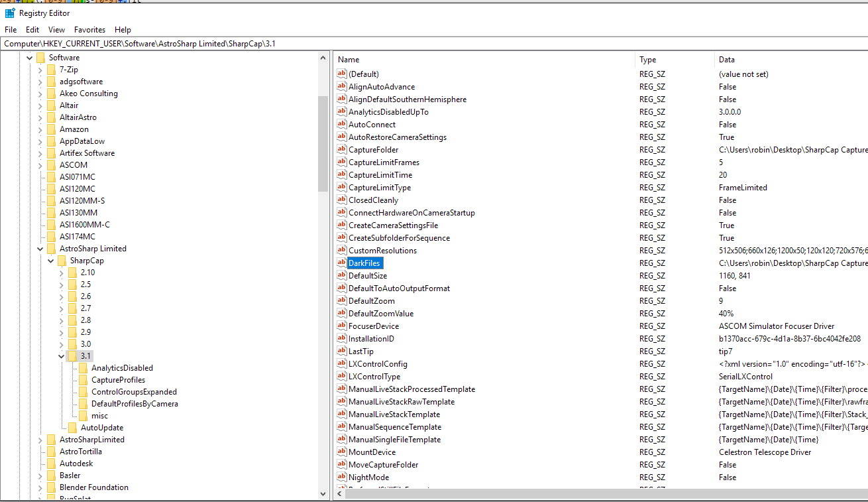Select the ControlGroupsExpanded subkey
868x502 pixels.
click(134, 392)
